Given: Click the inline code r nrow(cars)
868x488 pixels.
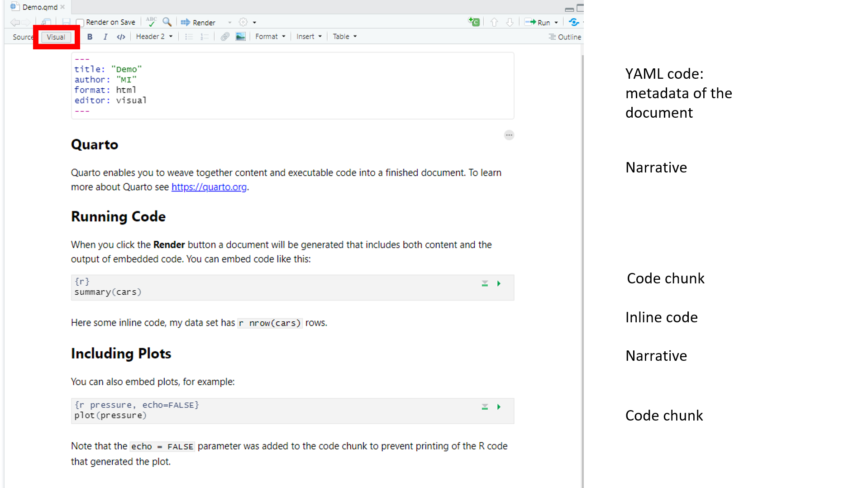Looking at the screenshot, I should 270,323.
